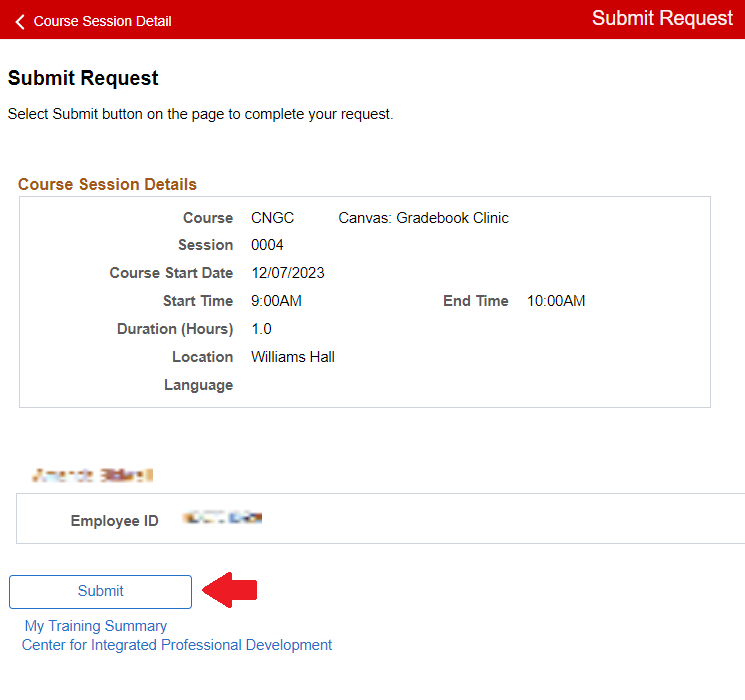Click the Language field label
Image resolution: width=745 pixels, height=700 pixels.
click(x=198, y=385)
